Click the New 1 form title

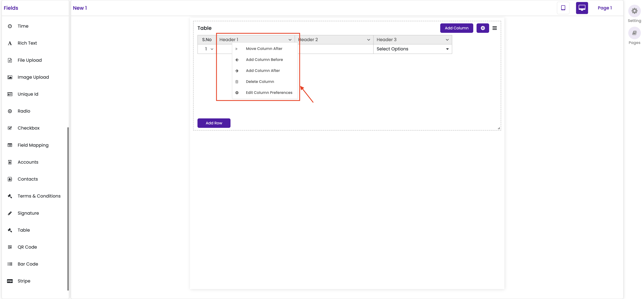coord(80,8)
